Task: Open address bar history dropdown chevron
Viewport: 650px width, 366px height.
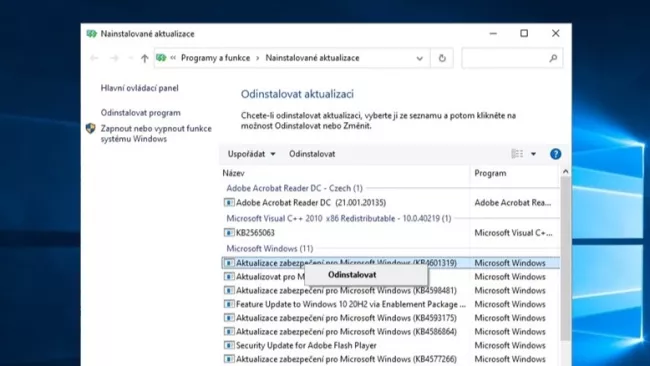Action: point(420,58)
